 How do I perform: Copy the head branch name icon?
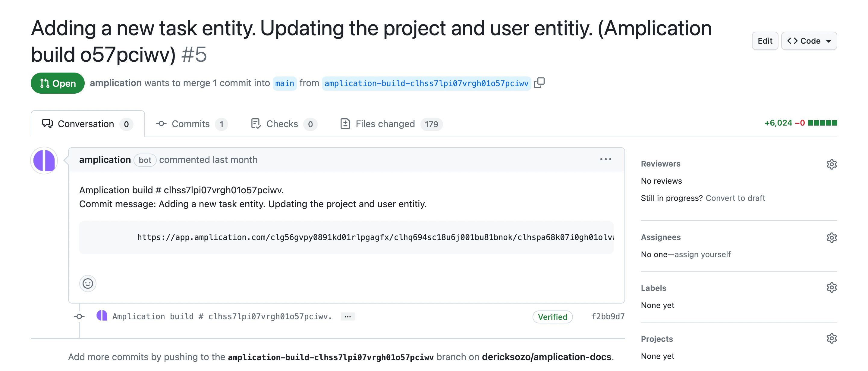539,83
